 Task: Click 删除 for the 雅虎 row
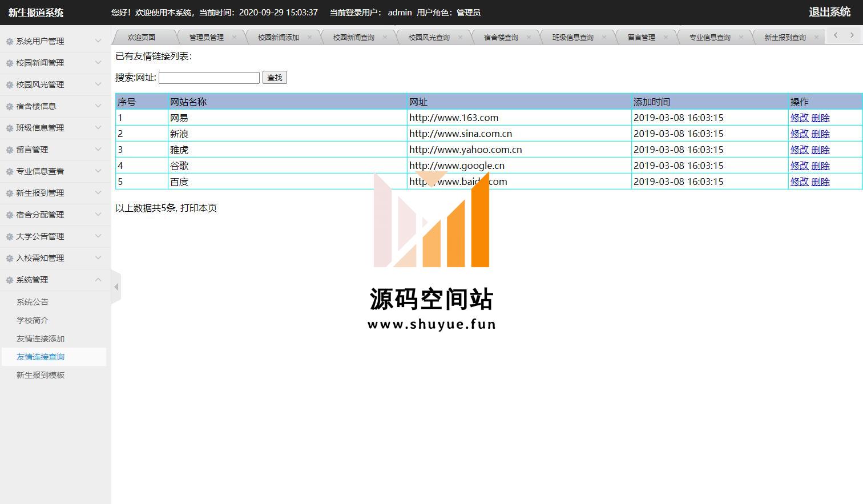(x=820, y=150)
